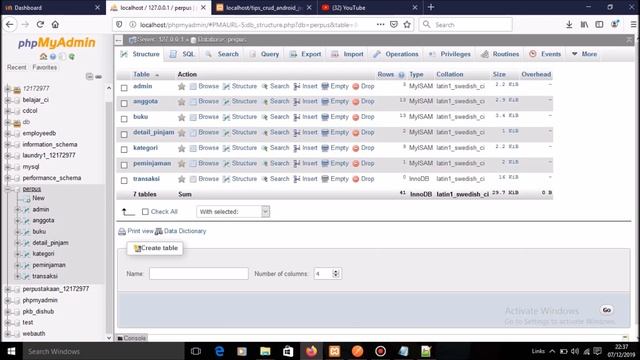Collapse all navigation tree icon in sidebar
Screen dimensions: 640x360
(89, 76)
